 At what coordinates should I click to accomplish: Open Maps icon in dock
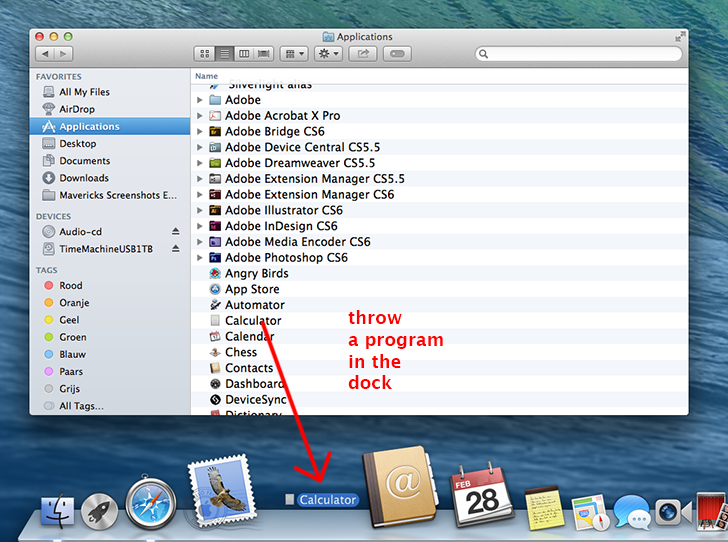(590, 512)
